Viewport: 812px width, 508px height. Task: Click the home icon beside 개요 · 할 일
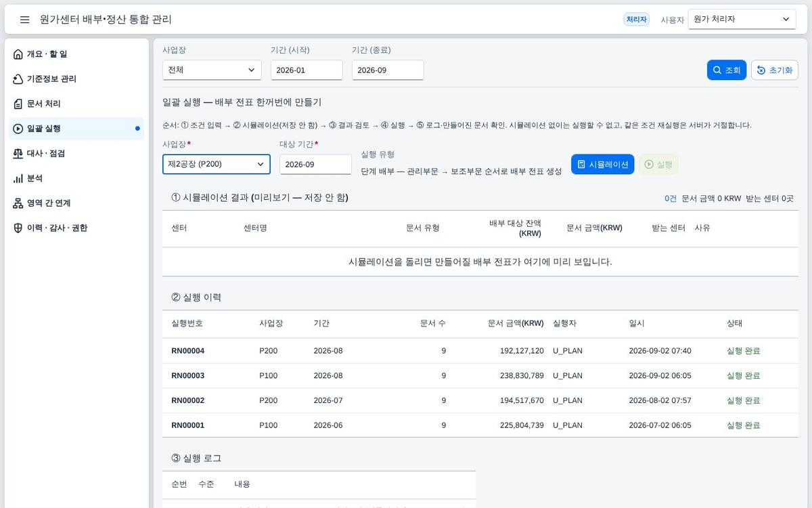point(18,54)
